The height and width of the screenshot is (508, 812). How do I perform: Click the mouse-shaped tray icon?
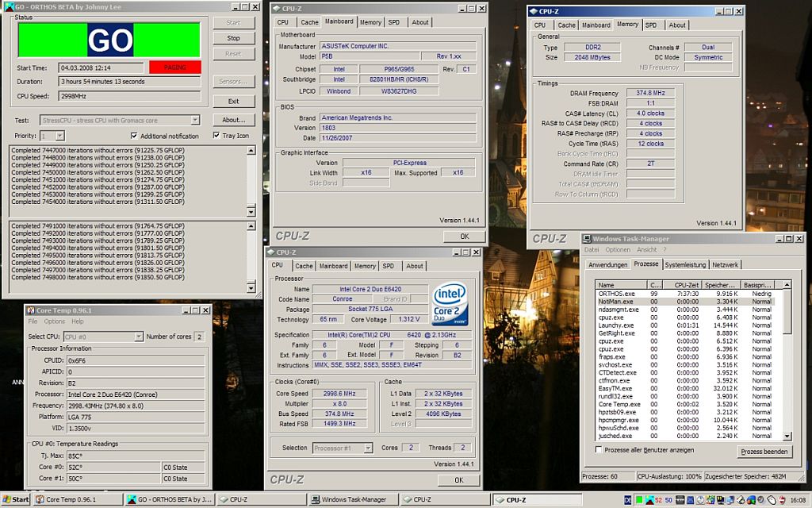(x=772, y=500)
